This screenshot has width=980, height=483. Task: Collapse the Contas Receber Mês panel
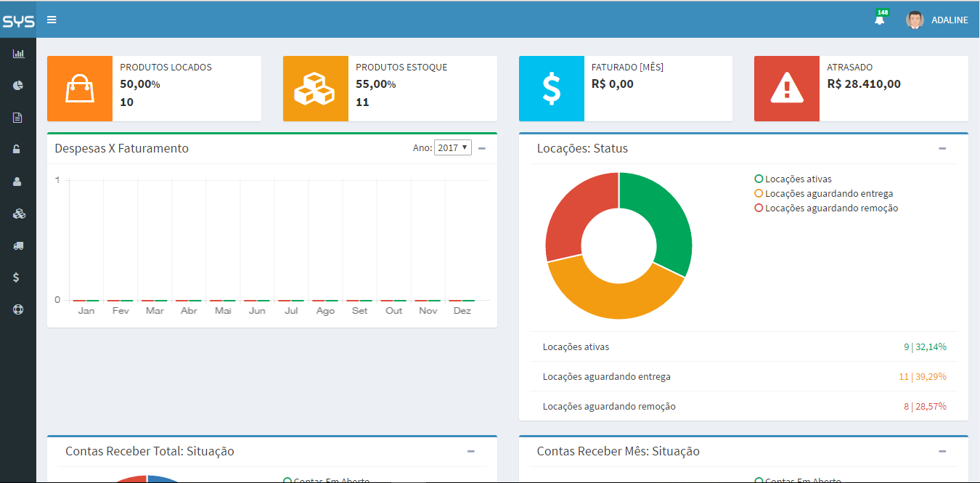pos(942,451)
